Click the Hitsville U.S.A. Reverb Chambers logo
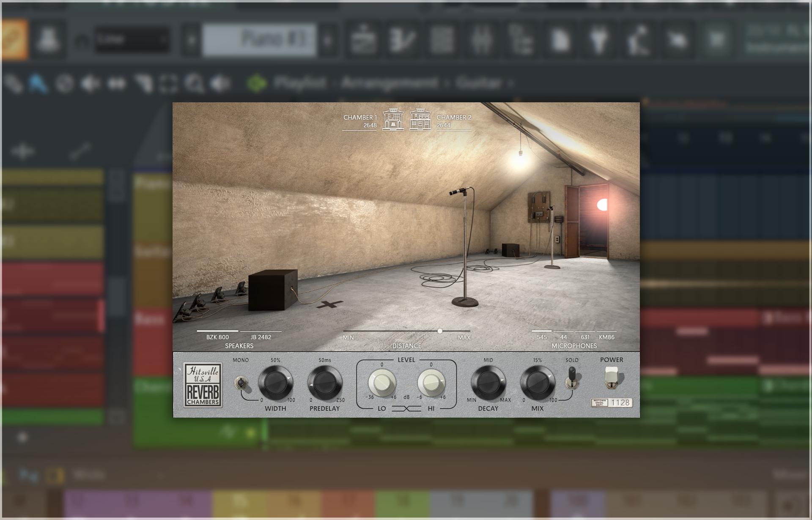The image size is (812, 520). (x=203, y=385)
